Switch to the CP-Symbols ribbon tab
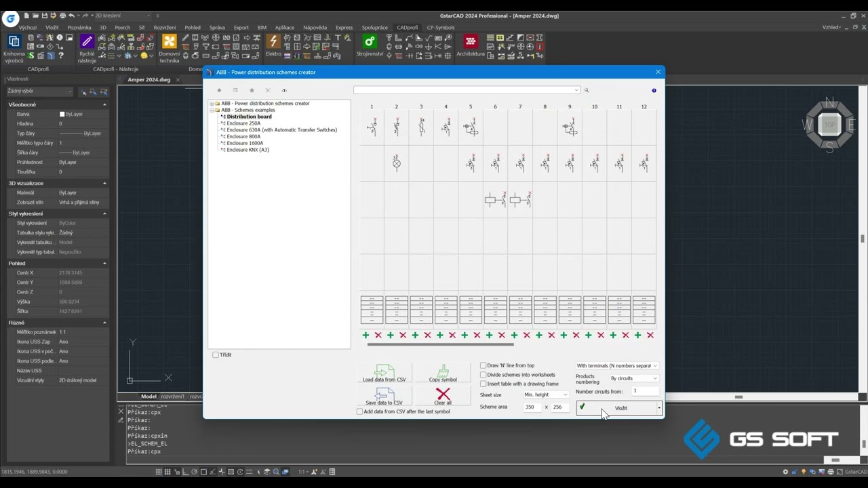The width and height of the screenshot is (868, 488). pyautogui.click(x=441, y=28)
